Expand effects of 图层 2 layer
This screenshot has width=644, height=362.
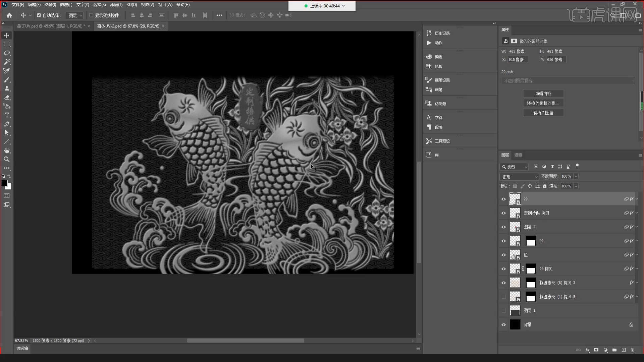pyautogui.click(x=637, y=227)
